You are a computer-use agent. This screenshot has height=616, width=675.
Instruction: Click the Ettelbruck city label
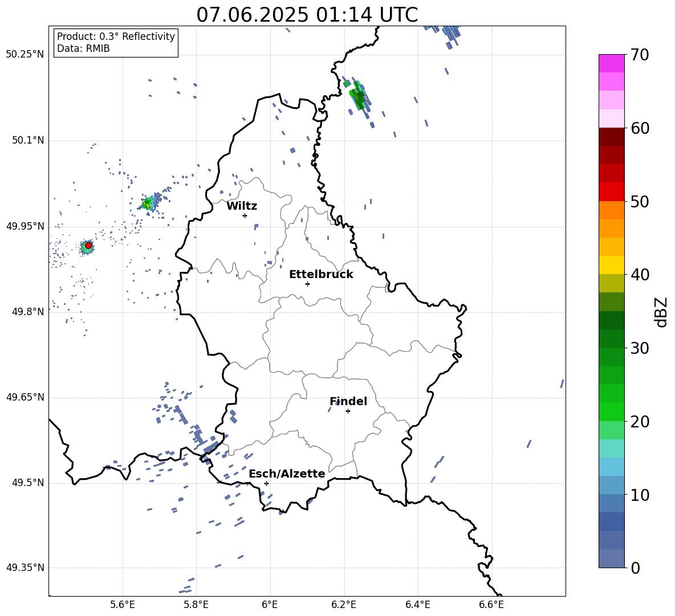321,275
